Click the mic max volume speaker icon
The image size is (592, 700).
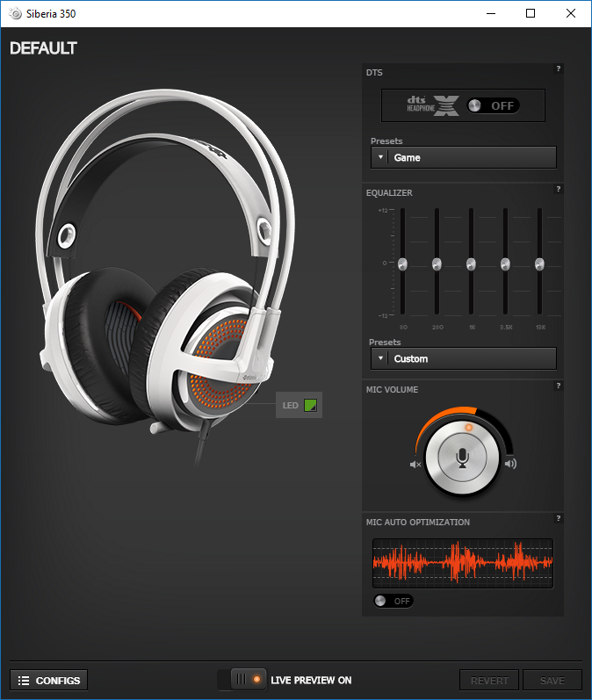510,464
